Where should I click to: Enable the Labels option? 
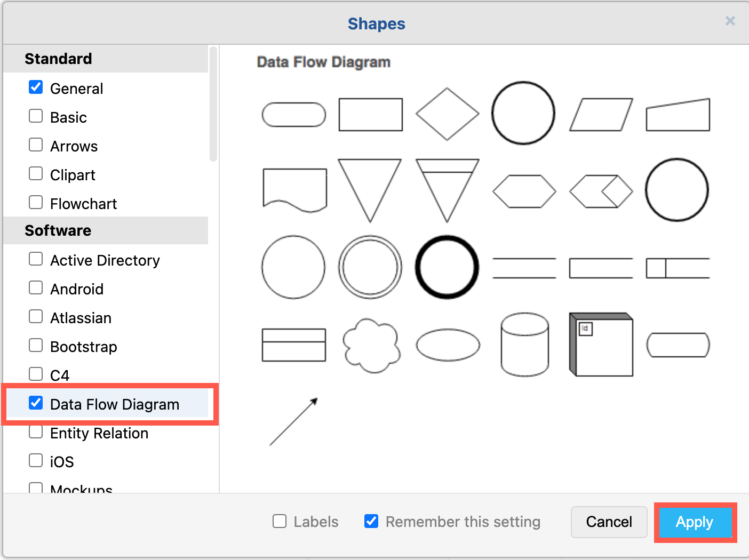pyautogui.click(x=280, y=521)
